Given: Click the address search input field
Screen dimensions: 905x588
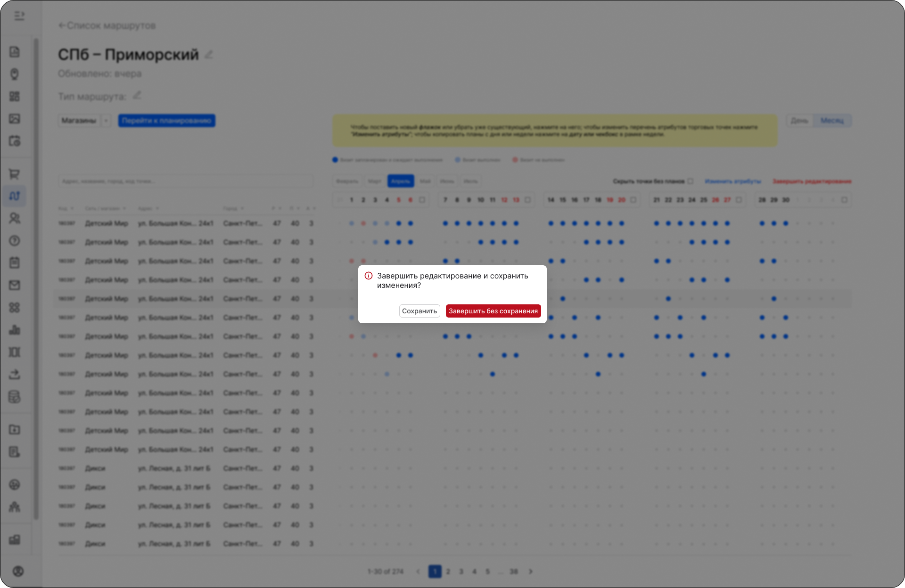Looking at the screenshot, I should tap(185, 181).
